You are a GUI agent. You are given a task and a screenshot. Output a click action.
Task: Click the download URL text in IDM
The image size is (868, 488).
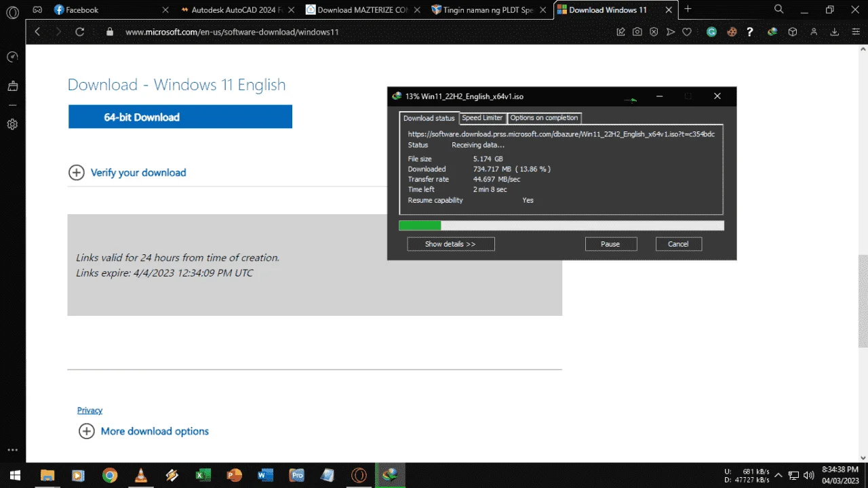point(561,134)
